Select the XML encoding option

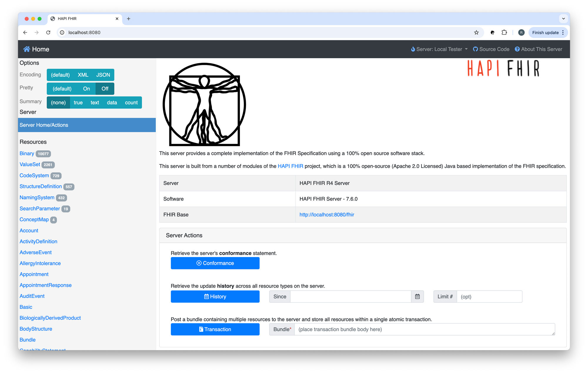tap(82, 75)
